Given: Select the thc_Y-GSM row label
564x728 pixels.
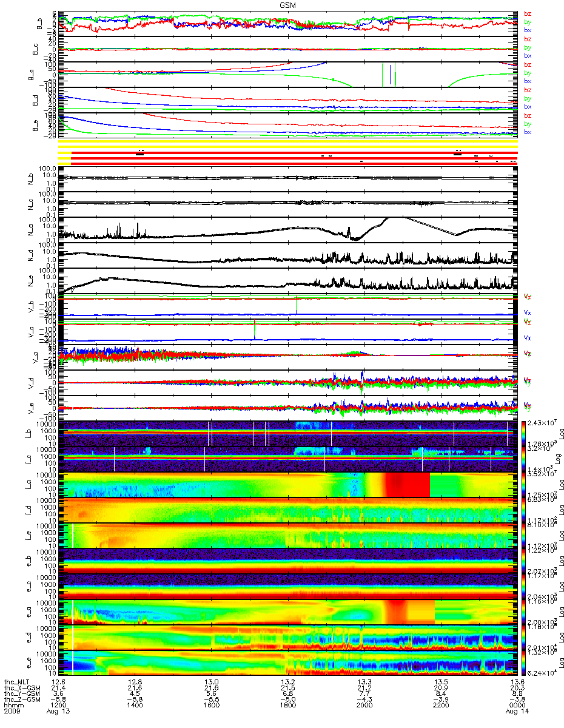Looking at the screenshot, I should (x=21, y=693).
